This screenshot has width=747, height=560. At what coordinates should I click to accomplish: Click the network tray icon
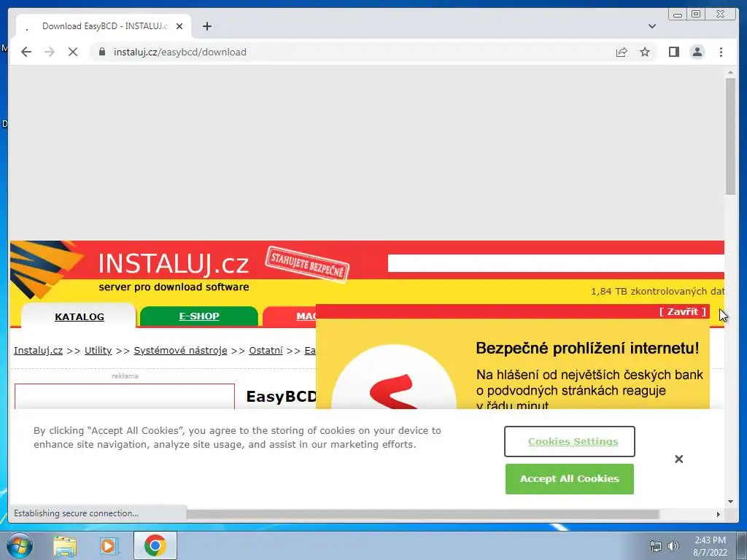[656, 546]
